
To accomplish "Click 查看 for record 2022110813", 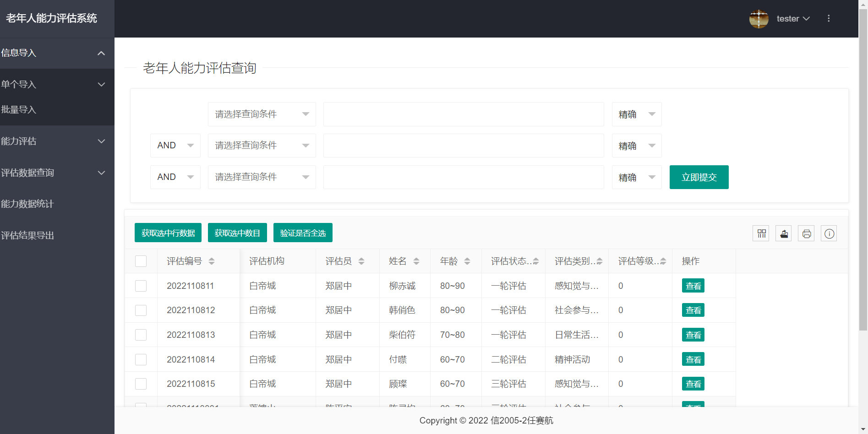I will point(693,335).
